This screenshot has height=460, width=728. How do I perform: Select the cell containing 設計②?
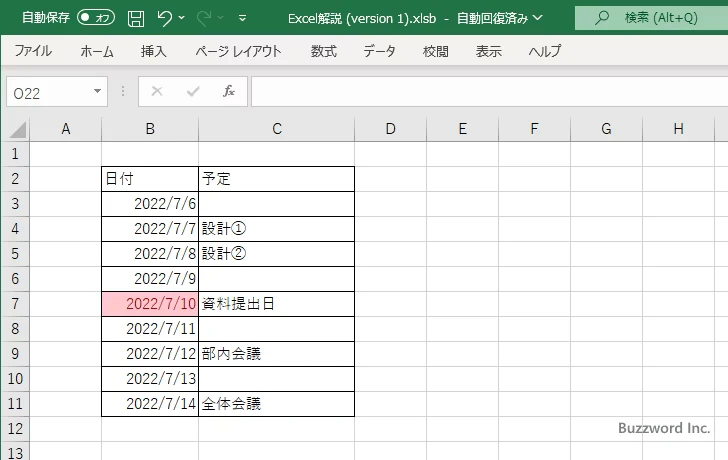(276, 254)
